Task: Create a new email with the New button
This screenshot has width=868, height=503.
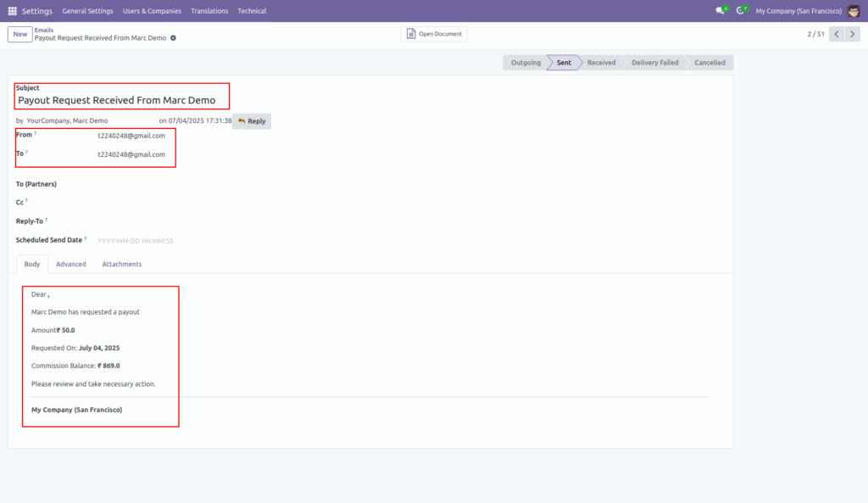Action: click(19, 34)
